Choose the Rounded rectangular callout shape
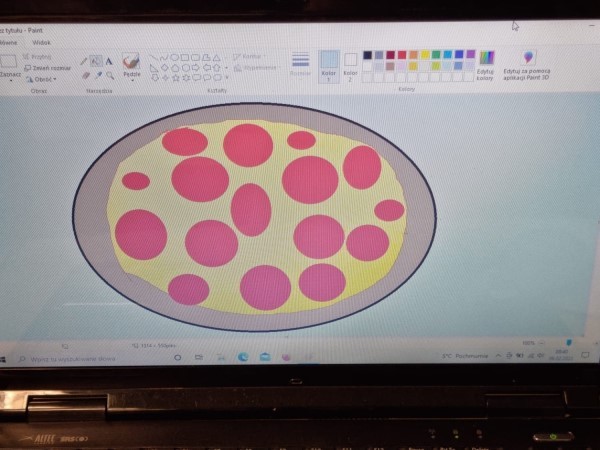The width and height of the screenshot is (600, 450). pos(197,78)
